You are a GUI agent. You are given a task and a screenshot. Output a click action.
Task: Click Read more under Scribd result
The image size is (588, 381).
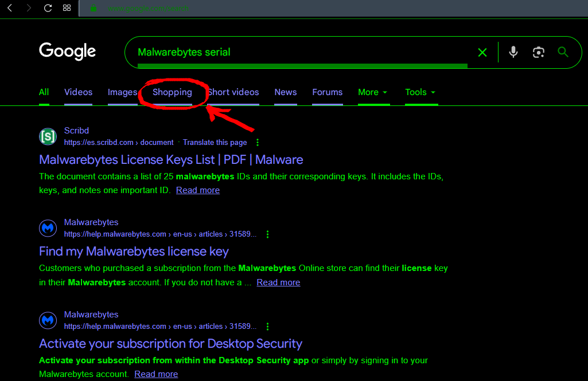(197, 190)
